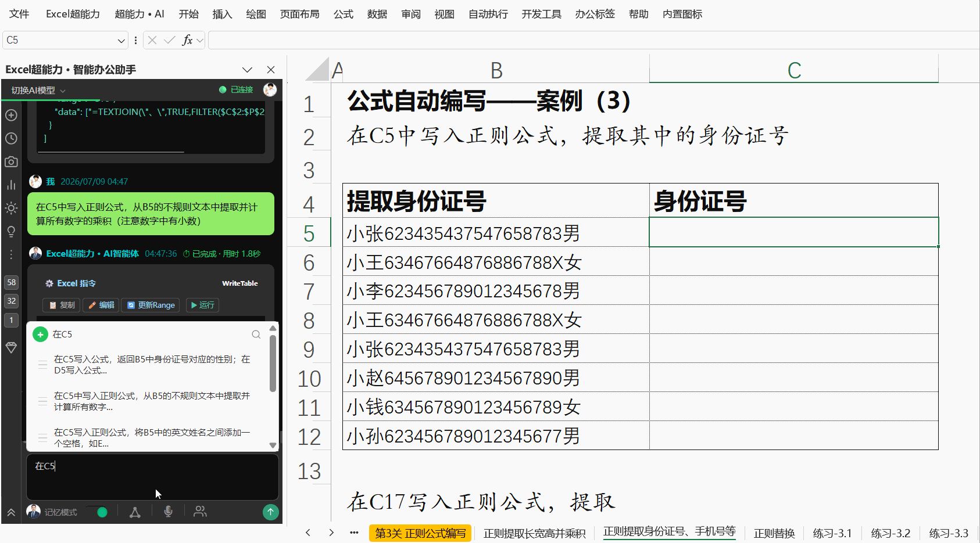Select cell with 小王6346766487688678​8X女 in row 6
This screenshot has width=980, height=543.
coord(496,261)
